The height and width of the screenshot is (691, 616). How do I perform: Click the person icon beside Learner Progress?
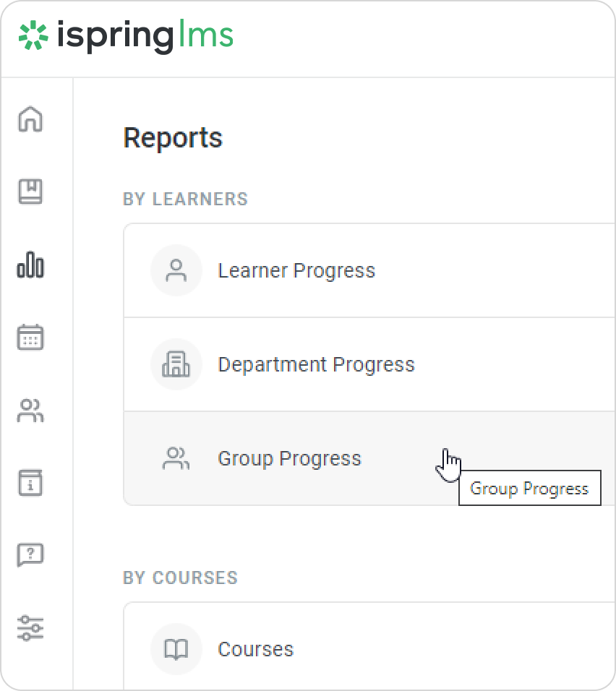coord(176,270)
